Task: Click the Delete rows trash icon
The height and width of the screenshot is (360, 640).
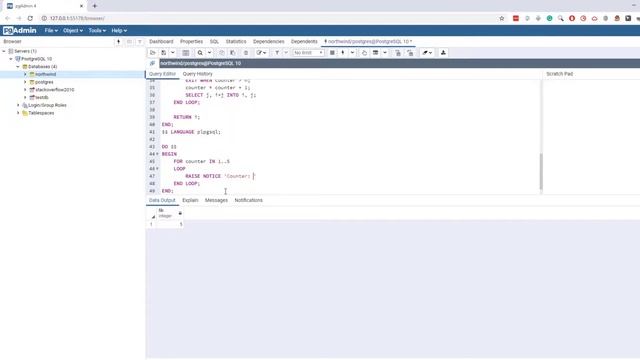Action: [246, 53]
